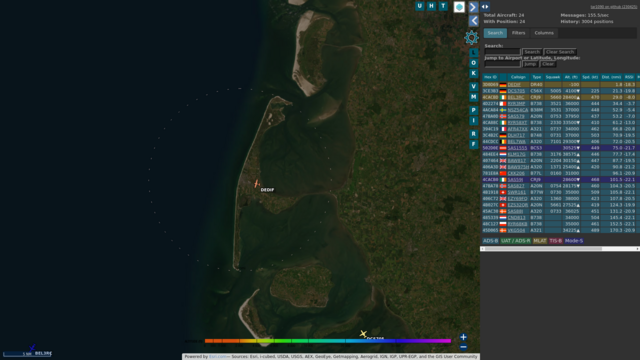The height and width of the screenshot is (360, 640).
Task: Open the DLH717 callsign link
Action: click(516, 136)
